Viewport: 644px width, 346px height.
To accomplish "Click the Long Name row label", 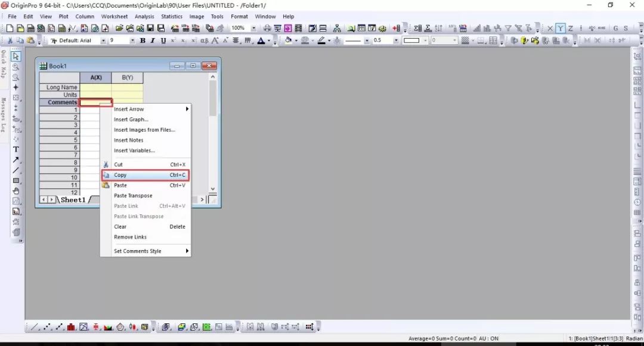I will point(60,88).
